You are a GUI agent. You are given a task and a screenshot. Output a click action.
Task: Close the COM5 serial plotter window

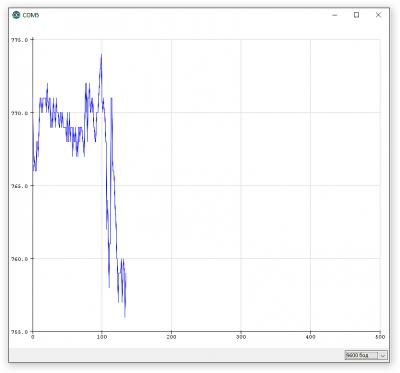[x=378, y=15]
